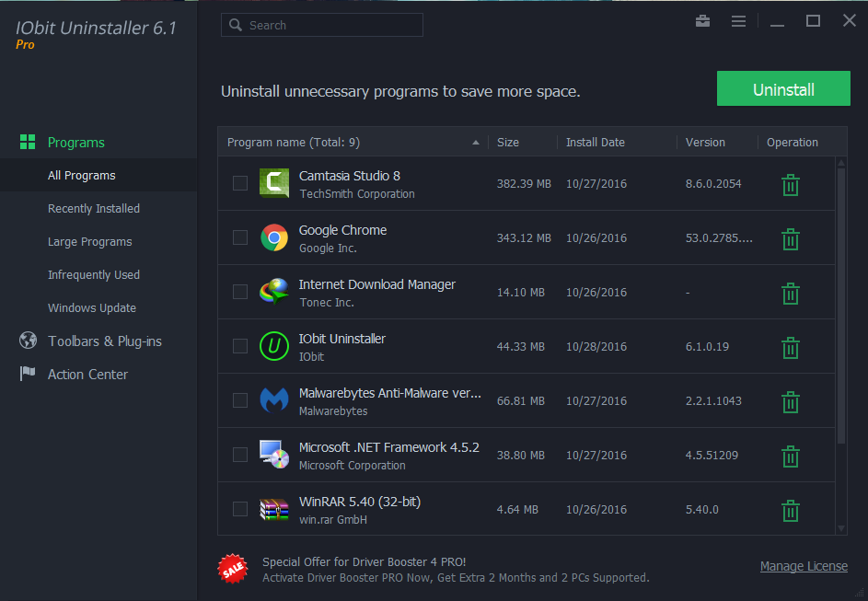Click the Toolbars & Plug-ins globe icon

(28, 341)
